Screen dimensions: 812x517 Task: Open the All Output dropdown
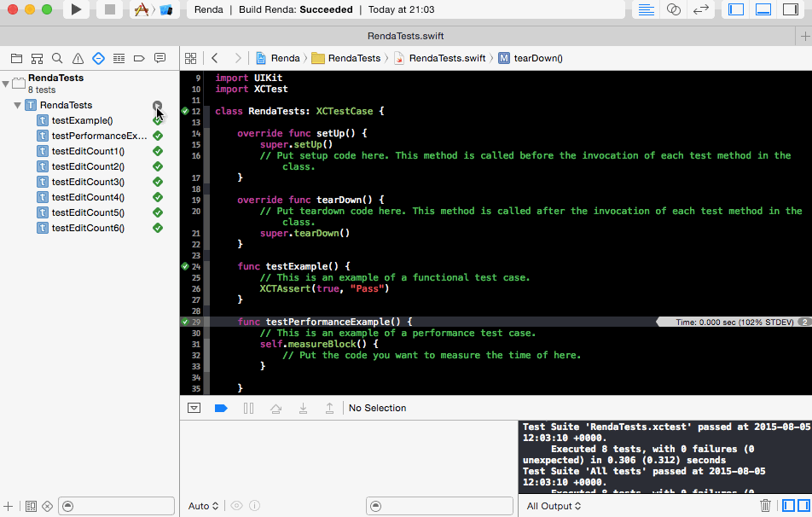tap(554, 506)
